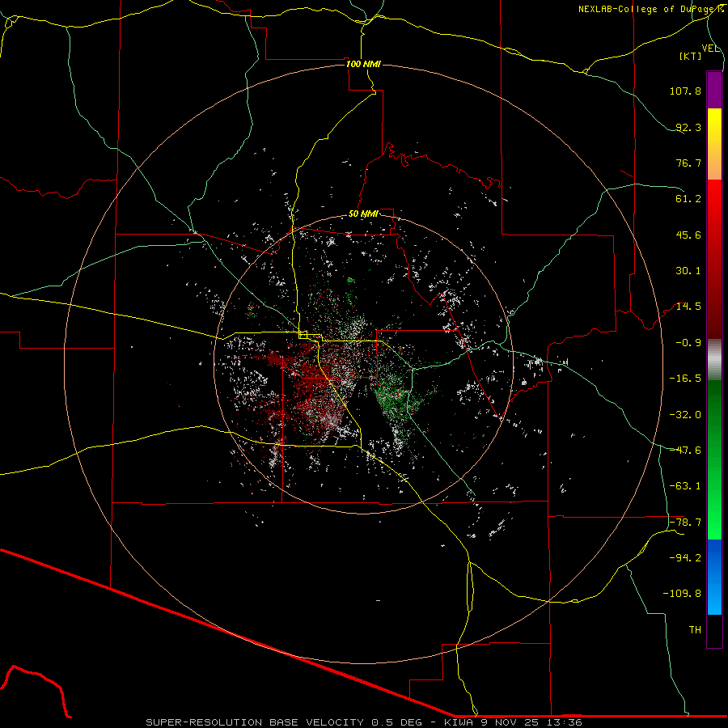
Task: Click the purple segment of the color bar
Action: point(714,90)
